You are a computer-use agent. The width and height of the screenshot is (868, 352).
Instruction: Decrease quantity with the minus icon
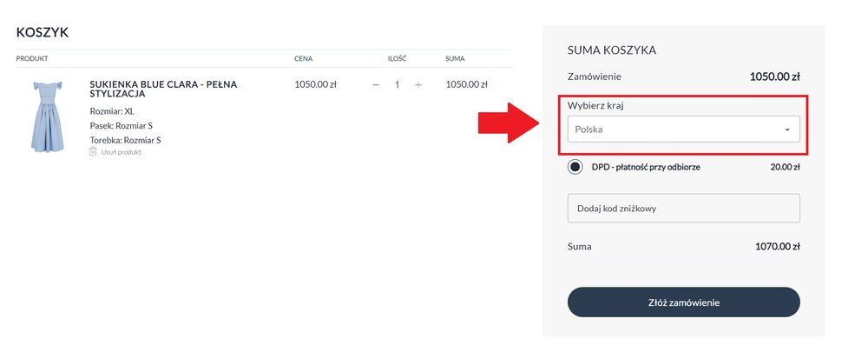pos(376,85)
